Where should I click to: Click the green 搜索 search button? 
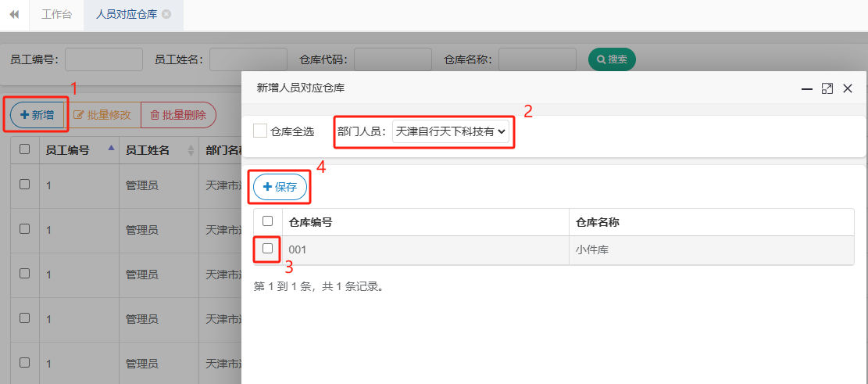click(612, 59)
